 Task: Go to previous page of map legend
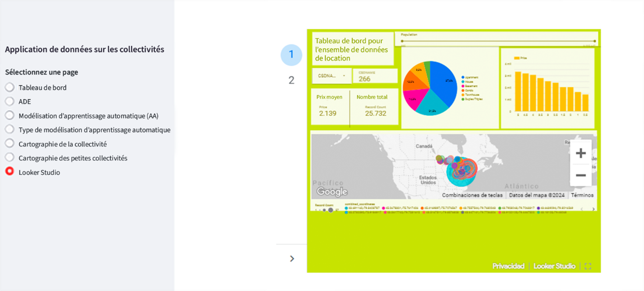(582, 209)
